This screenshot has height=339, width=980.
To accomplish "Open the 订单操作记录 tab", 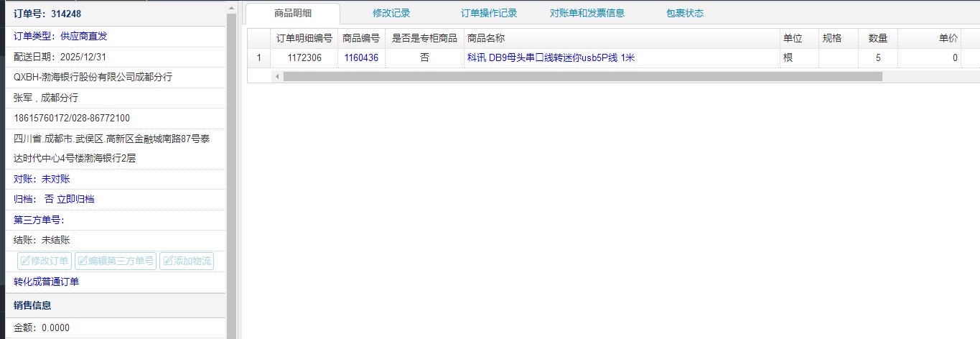I will [488, 13].
